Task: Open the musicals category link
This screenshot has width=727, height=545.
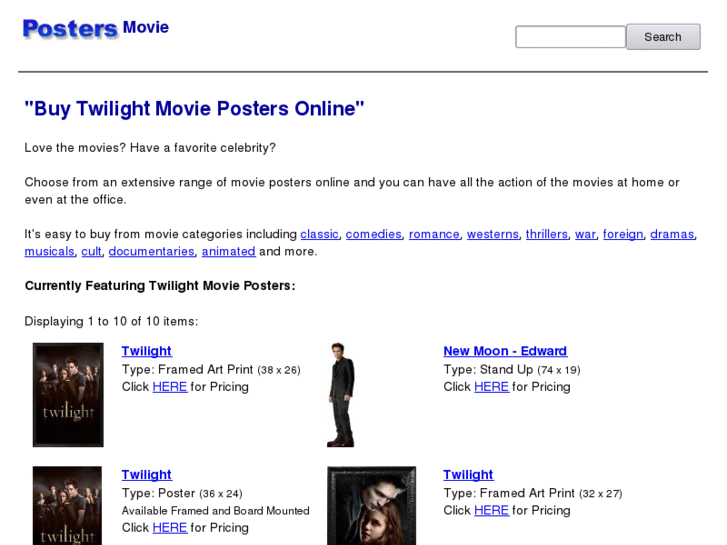Action: 49,251
